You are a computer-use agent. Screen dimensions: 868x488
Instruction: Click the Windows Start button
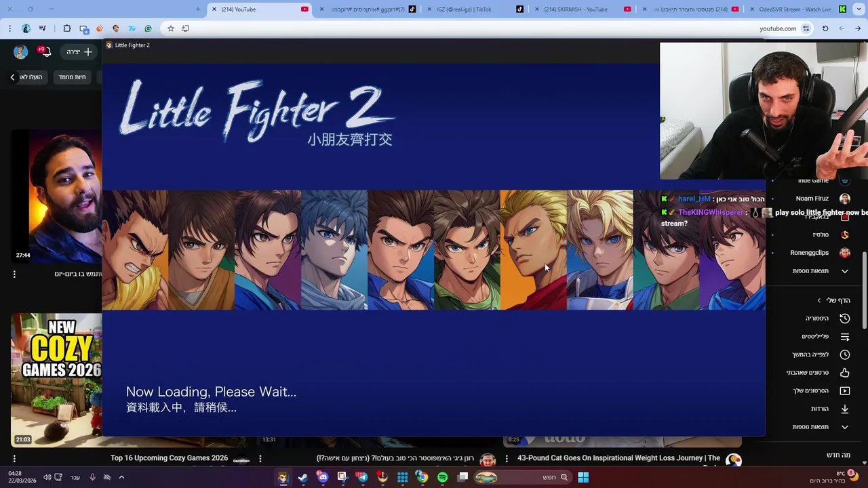click(x=583, y=477)
